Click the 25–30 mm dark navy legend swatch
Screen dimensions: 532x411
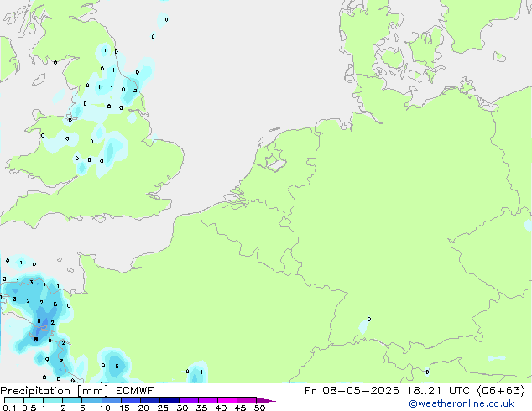click(x=170, y=400)
